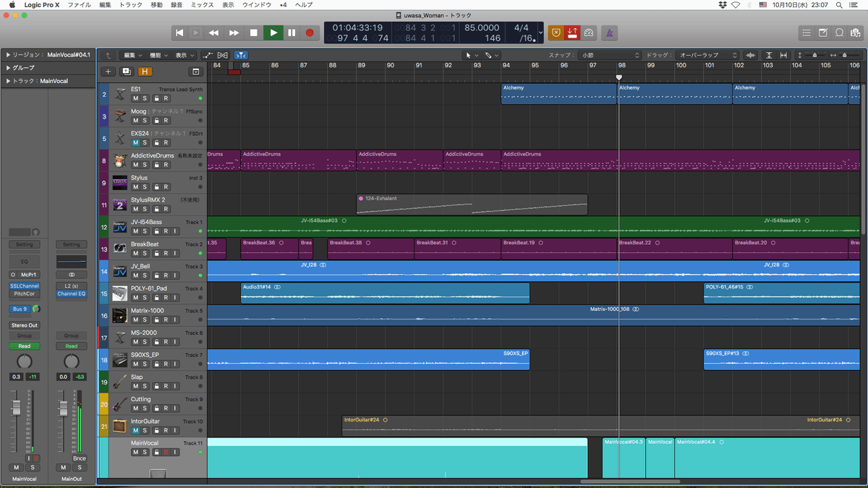Toggle the Replace mode orange button

[556, 33]
